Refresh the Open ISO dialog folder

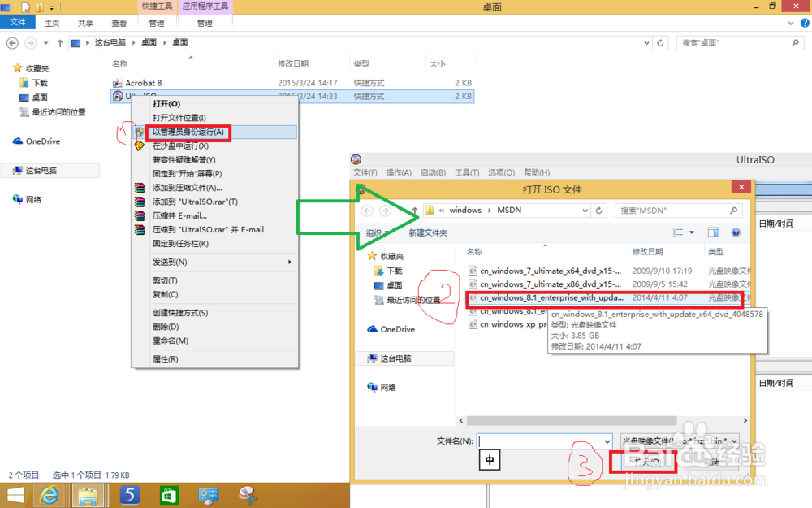coord(598,210)
